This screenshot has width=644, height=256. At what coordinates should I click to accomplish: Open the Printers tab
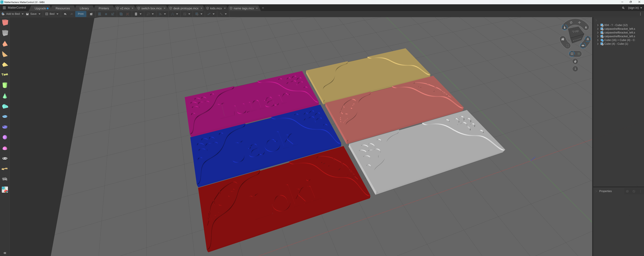pos(104,8)
